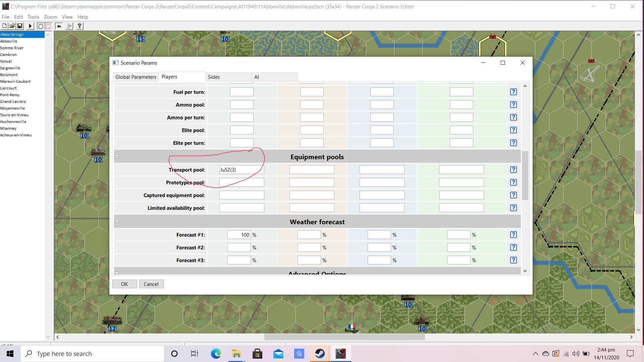
Task: Open the Mail app from the taskbar
Action: click(278, 354)
